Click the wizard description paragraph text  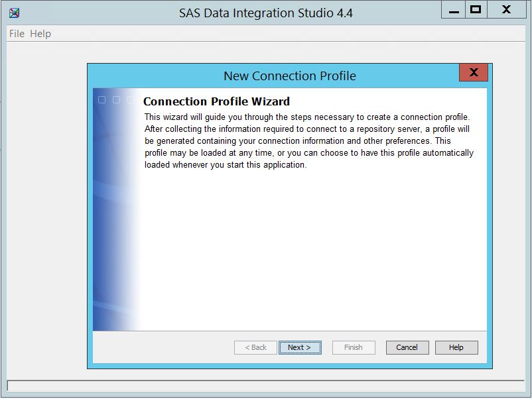308,141
